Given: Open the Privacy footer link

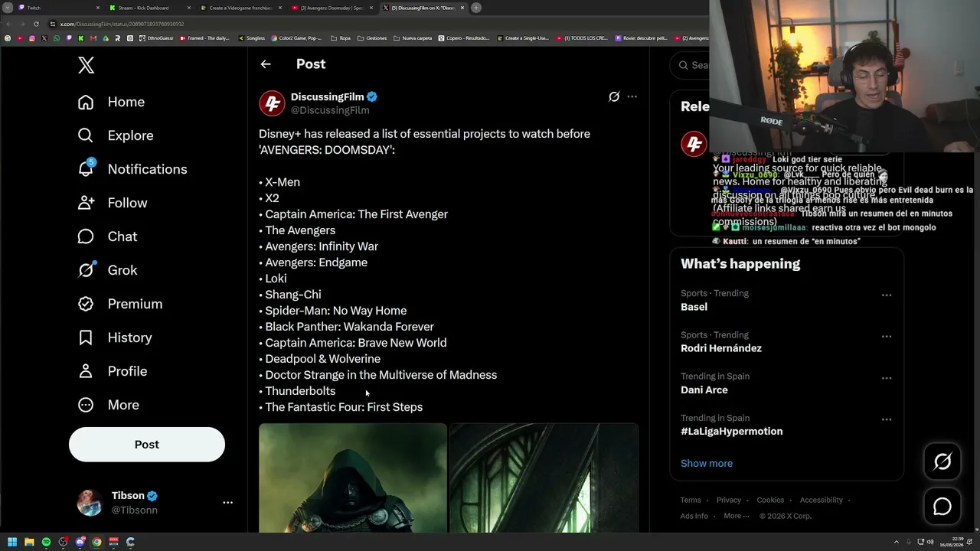Looking at the screenshot, I should (x=729, y=500).
